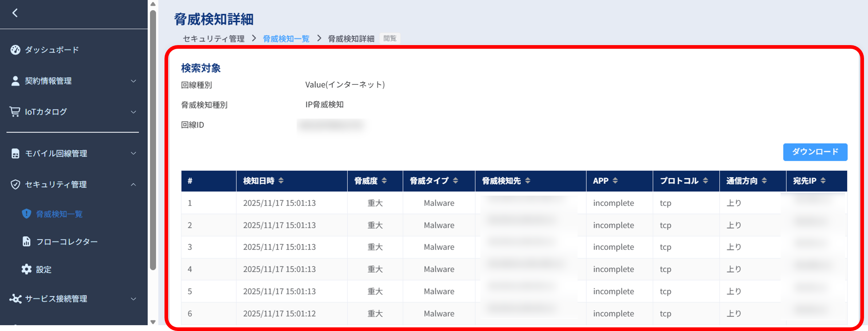Open IoTカタログ via the cart icon
Viewport: 868px width, 331px height.
coord(15,112)
